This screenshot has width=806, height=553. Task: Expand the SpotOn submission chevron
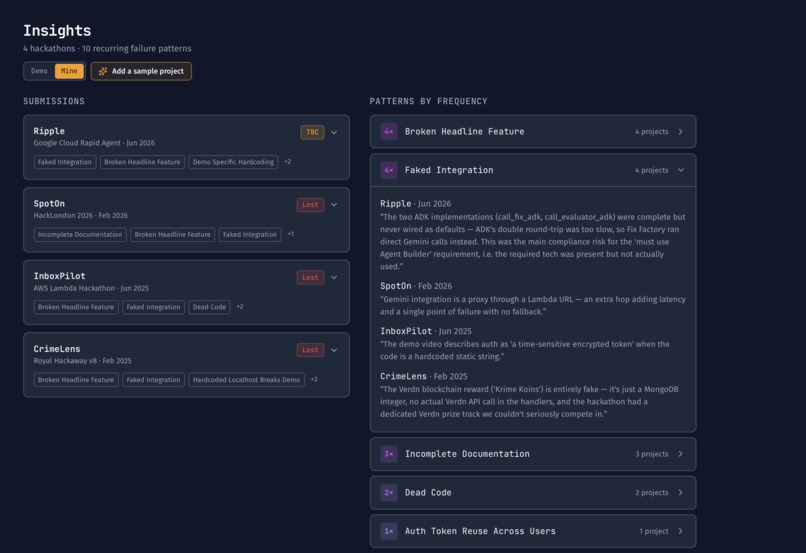point(334,205)
